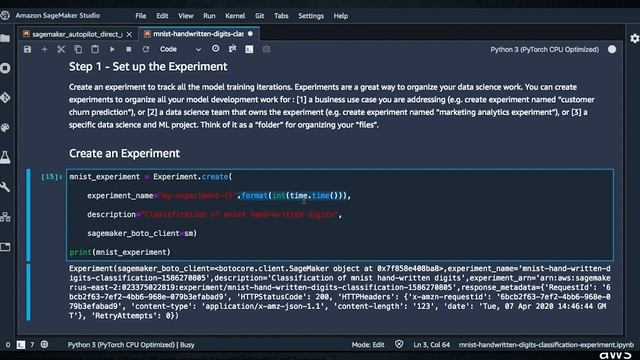The width and height of the screenshot is (640, 360).
Task: Open SageMaker experiments flask icon
Action: 5,157
